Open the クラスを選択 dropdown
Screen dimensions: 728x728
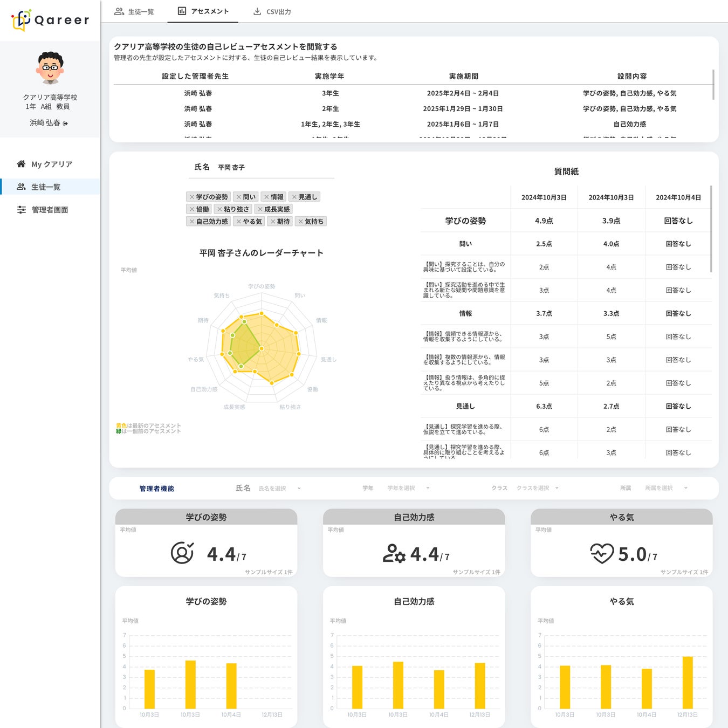(x=537, y=489)
